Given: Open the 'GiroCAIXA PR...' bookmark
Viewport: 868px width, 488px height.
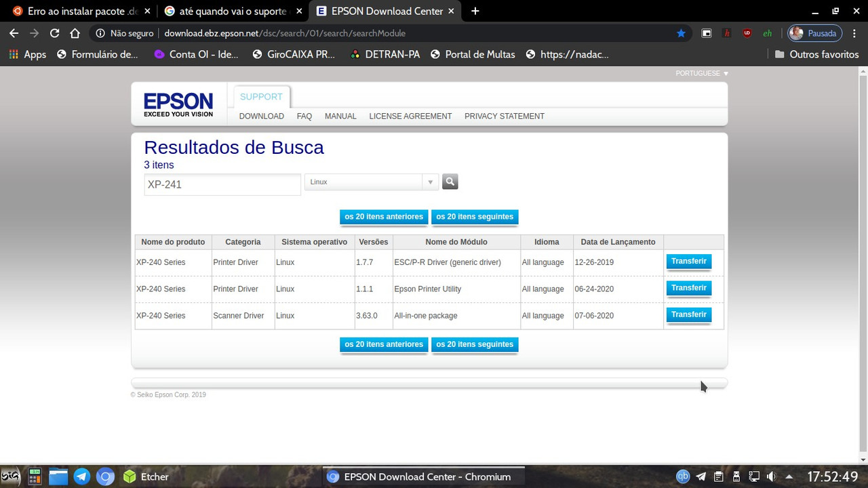Looking at the screenshot, I should [294, 54].
